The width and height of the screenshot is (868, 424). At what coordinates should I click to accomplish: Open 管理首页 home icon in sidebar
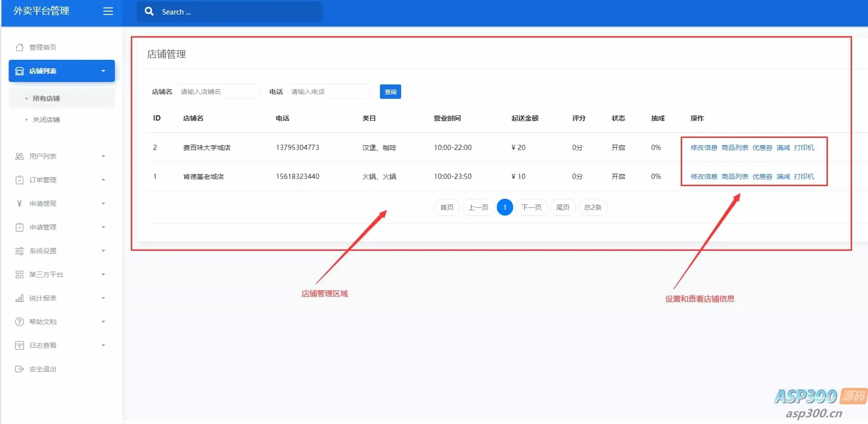(19, 47)
